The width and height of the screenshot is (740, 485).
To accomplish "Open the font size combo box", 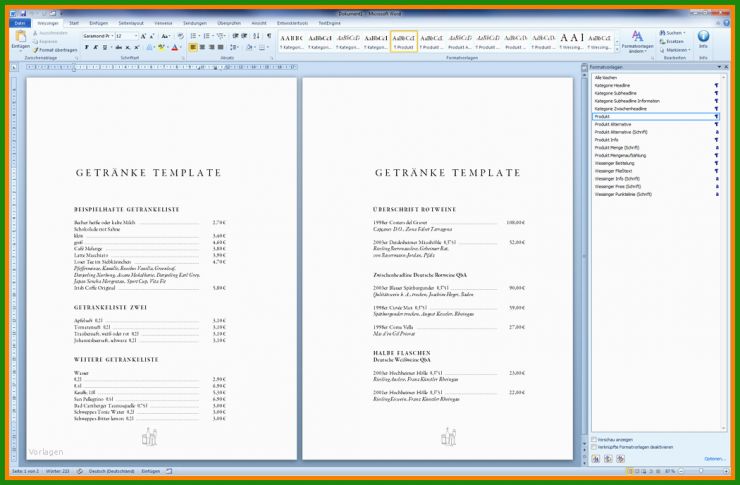I will click(x=126, y=36).
